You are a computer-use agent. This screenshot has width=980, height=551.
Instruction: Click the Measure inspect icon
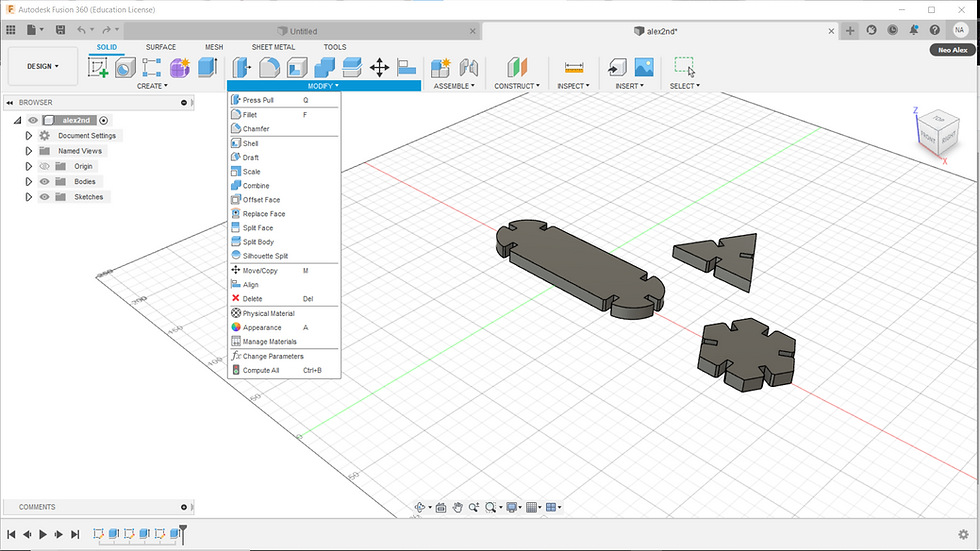coord(574,67)
